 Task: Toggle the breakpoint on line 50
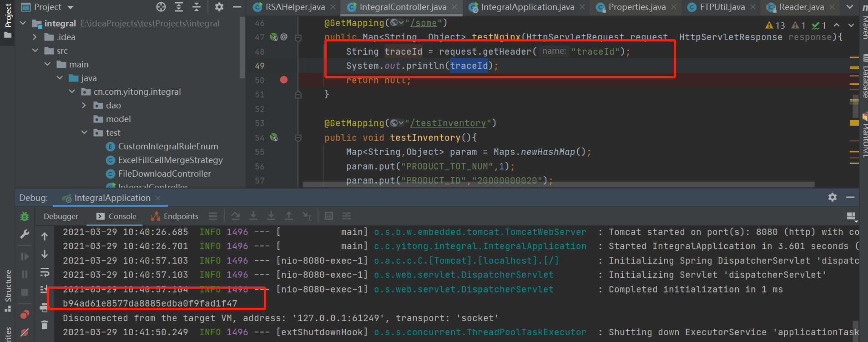(x=284, y=80)
